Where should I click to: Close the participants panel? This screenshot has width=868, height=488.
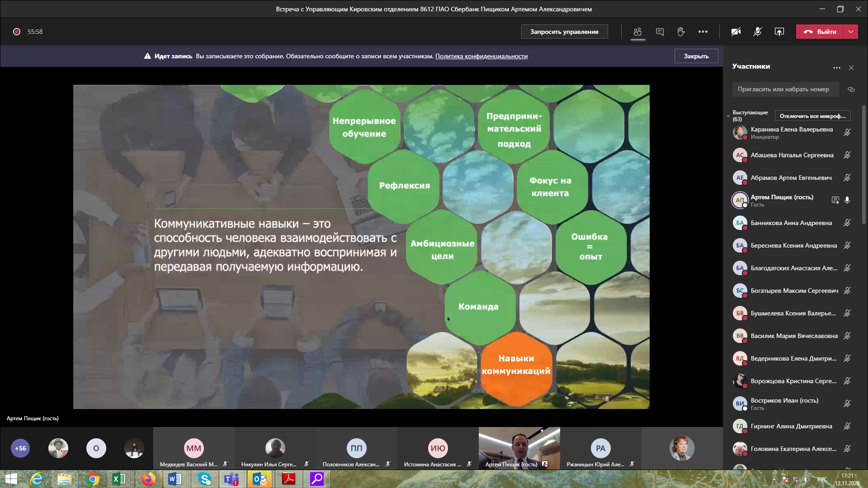click(851, 68)
